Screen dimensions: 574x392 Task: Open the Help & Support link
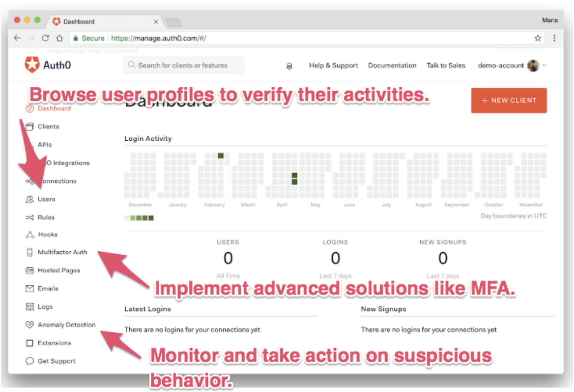coord(333,66)
